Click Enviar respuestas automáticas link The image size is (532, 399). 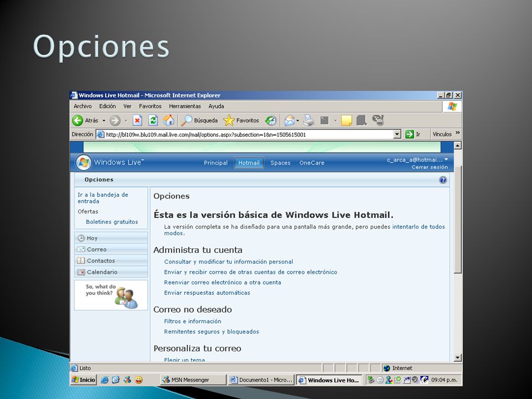[x=207, y=293]
